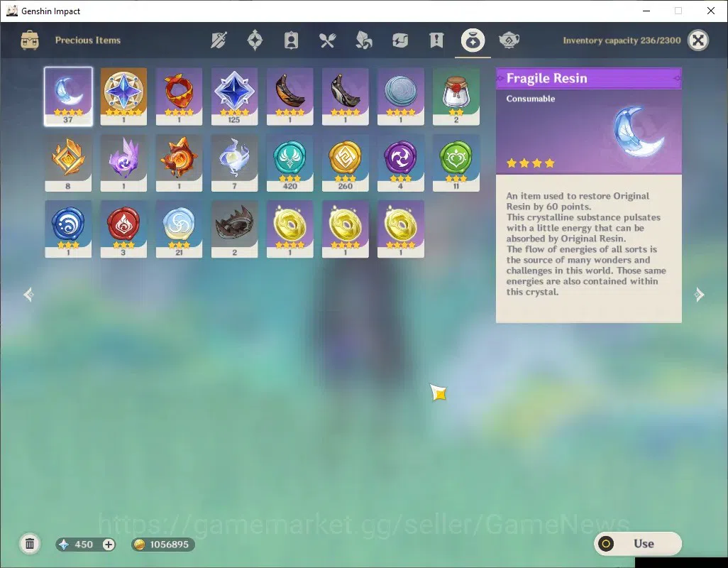Go to previous inventory category with left arrow

point(29,295)
